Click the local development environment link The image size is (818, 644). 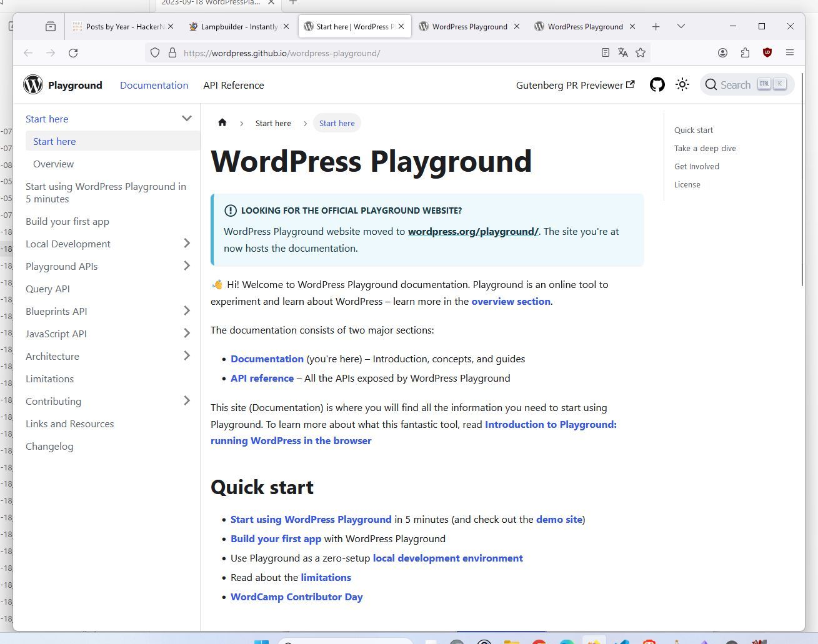point(448,558)
